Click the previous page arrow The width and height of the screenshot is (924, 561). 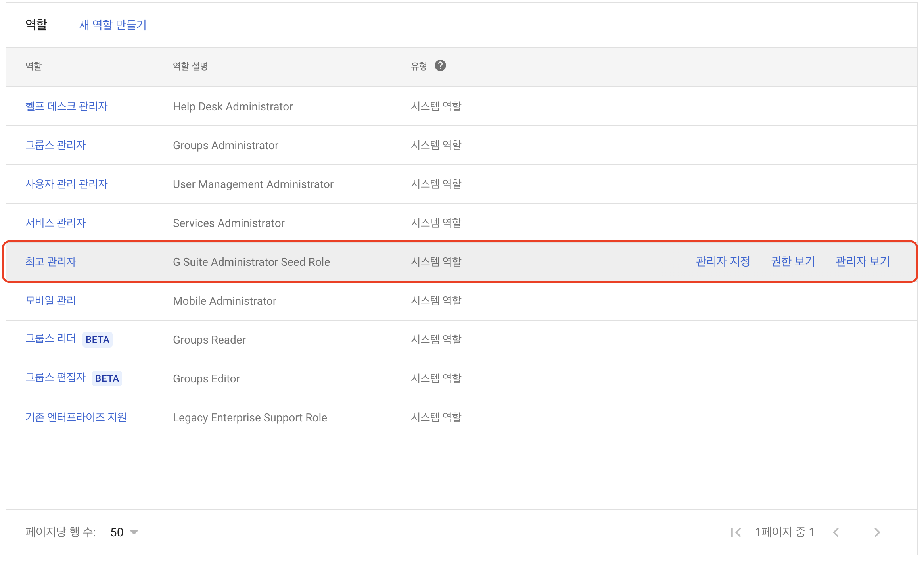pyautogui.click(x=836, y=532)
